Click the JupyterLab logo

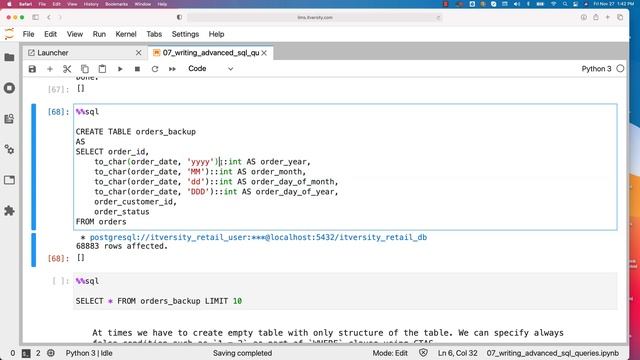[x=9, y=34]
